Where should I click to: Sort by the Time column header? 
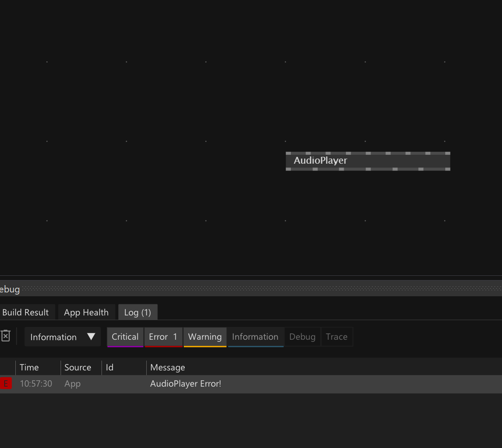tap(29, 367)
